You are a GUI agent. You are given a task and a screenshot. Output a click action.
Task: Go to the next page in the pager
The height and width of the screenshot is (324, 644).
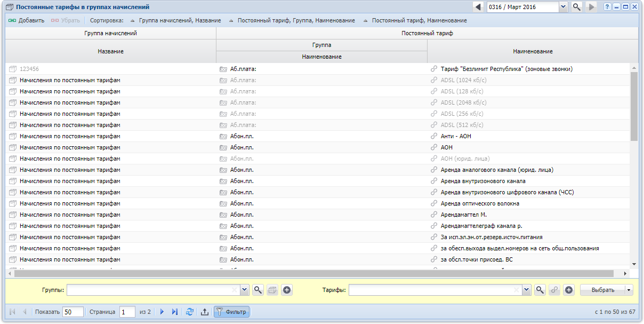click(162, 312)
